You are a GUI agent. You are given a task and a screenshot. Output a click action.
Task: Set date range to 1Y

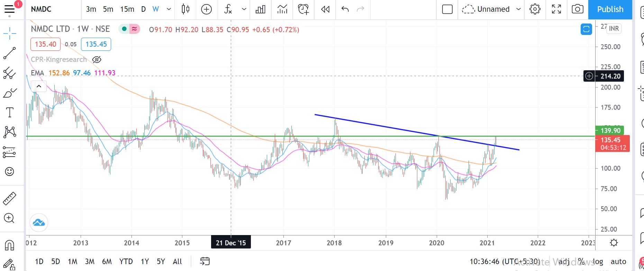pyautogui.click(x=145, y=262)
